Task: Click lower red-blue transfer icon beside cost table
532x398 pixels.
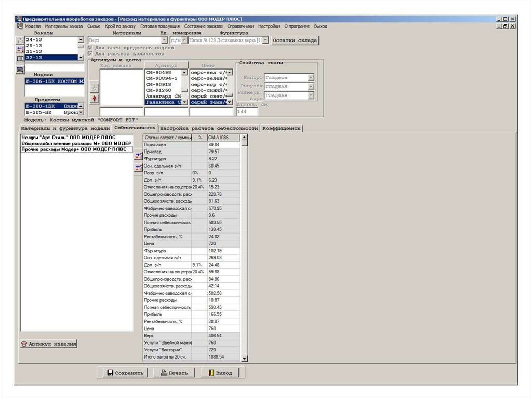Action: click(138, 167)
